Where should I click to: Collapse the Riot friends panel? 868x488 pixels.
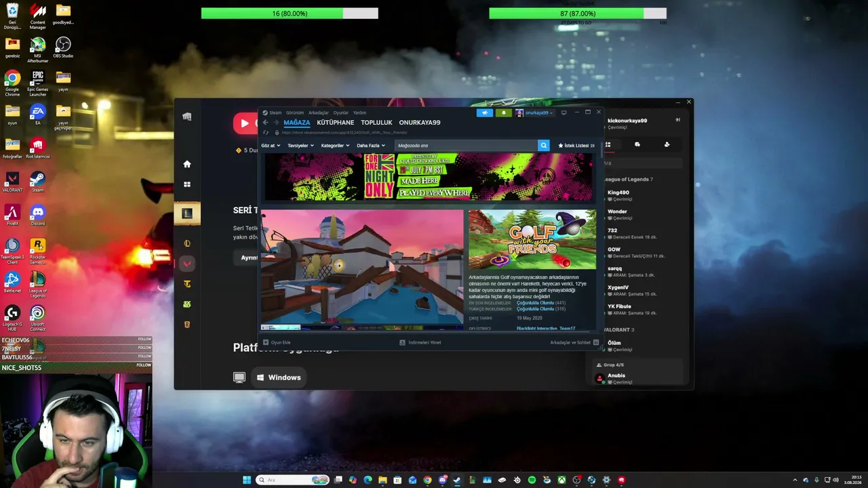tap(677, 120)
